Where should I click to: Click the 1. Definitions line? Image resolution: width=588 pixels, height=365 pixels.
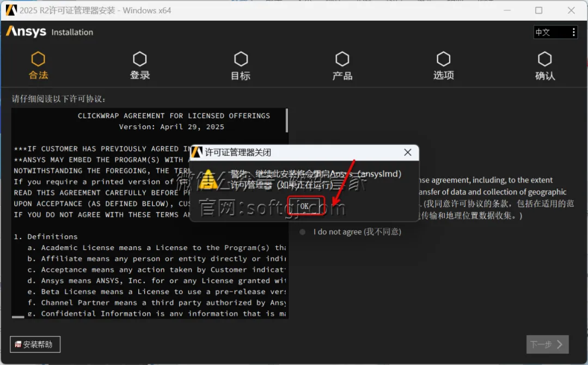[46, 237]
